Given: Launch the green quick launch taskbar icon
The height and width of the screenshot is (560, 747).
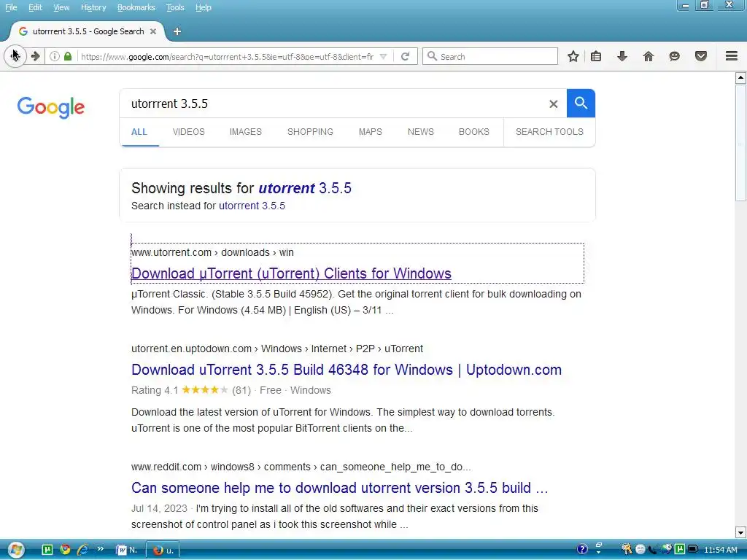Looking at the screenshot, I should pyautogui.click(x=47, y=550).
